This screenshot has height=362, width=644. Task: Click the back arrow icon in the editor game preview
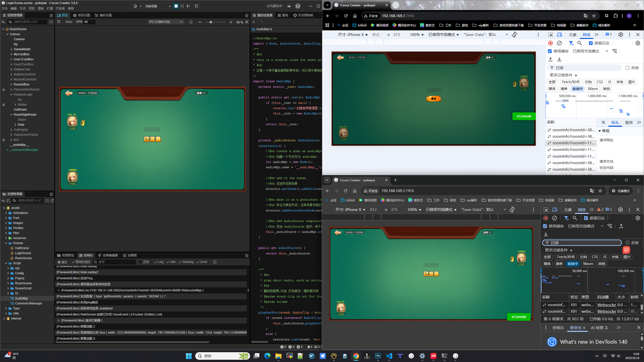(x=69, y=93)
